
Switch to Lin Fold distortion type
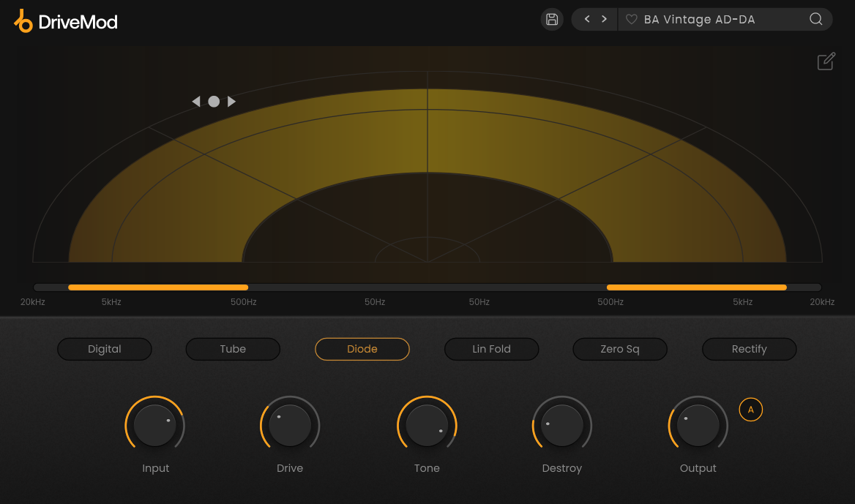pos(491,350)
